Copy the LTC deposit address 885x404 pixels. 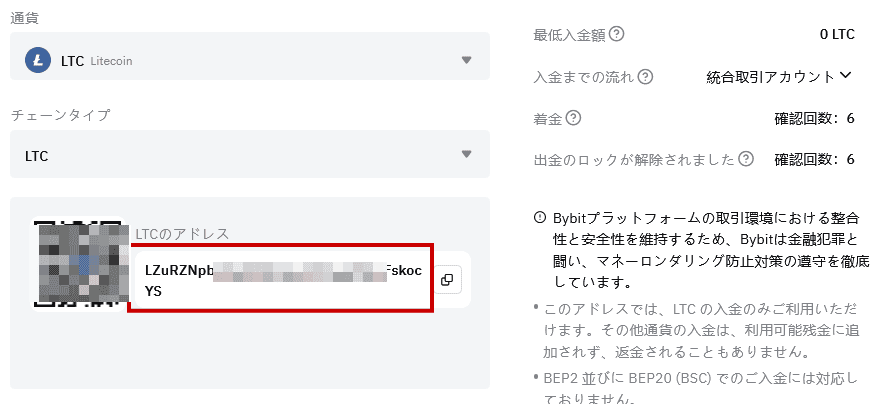click(x=447, y=280)
